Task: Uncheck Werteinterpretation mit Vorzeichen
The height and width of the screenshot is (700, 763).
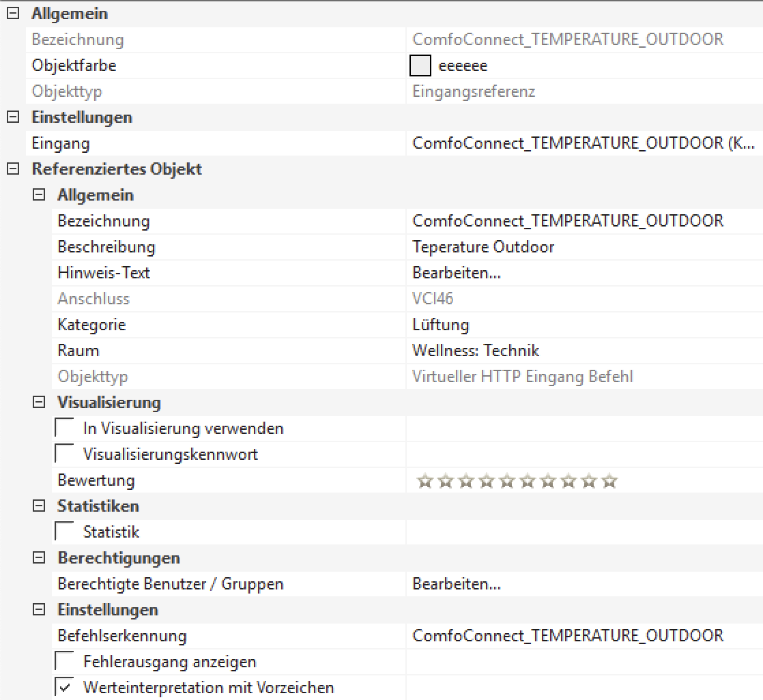Action: coord(64,687)
